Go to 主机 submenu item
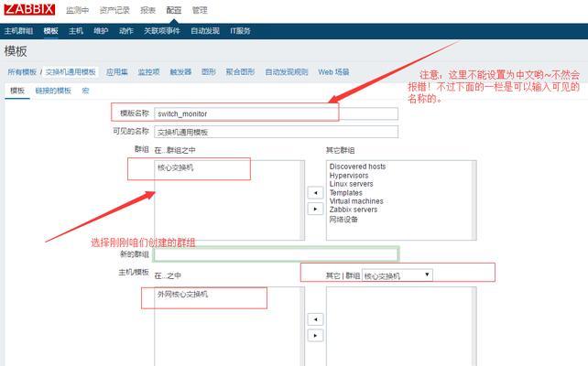588x366 pixels. pos(76,31)
